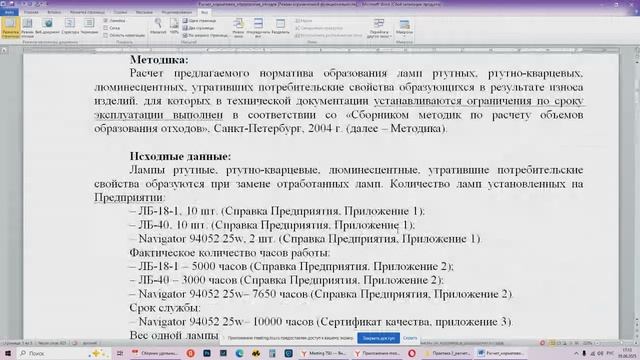This screenshot has height=360, width=640.
Task: Open the Home (Главная) ribbon tab
Action: click(31, 12)
